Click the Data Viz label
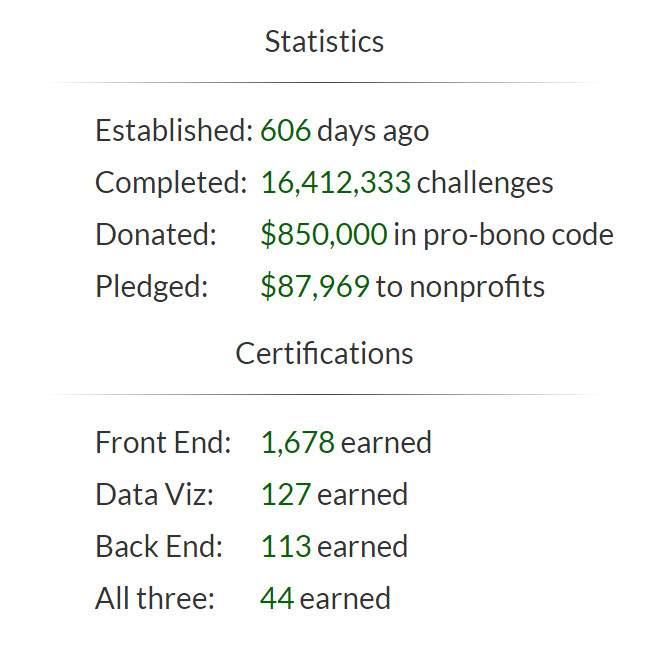The width and height of the screenshot is (668, 646). pyautogui.click(x=154, y=494)
